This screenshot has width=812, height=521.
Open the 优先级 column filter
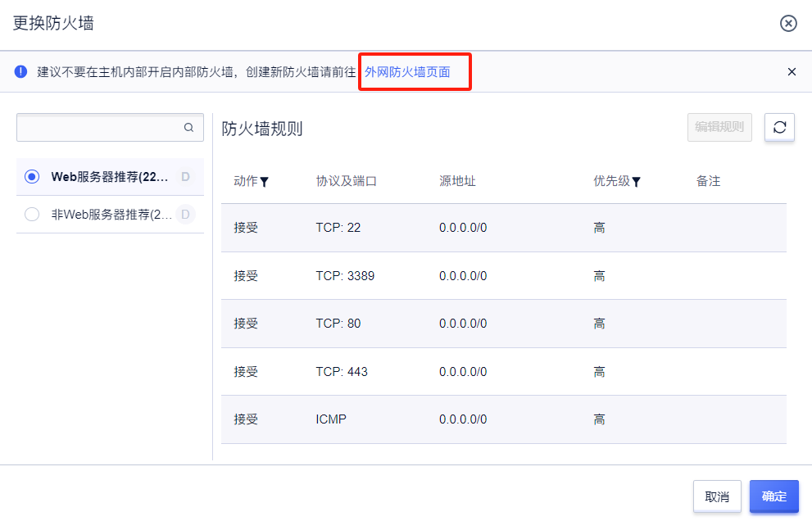(637, 182)
